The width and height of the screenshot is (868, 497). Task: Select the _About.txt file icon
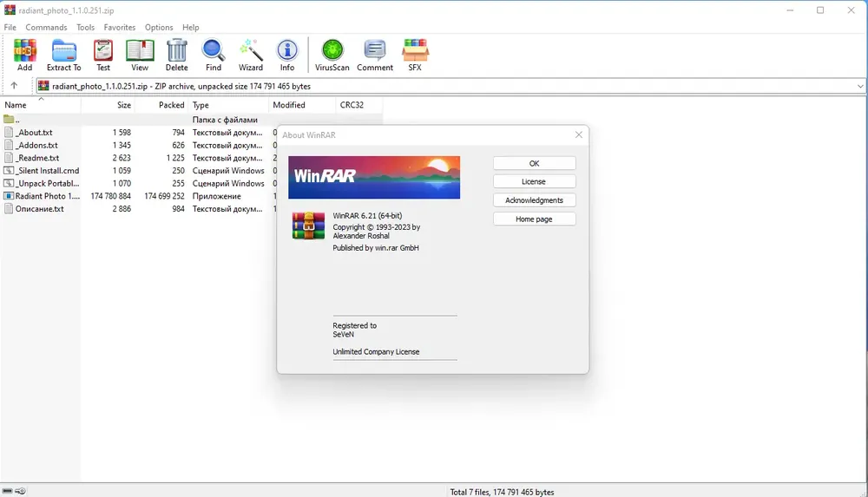point(9,133)
